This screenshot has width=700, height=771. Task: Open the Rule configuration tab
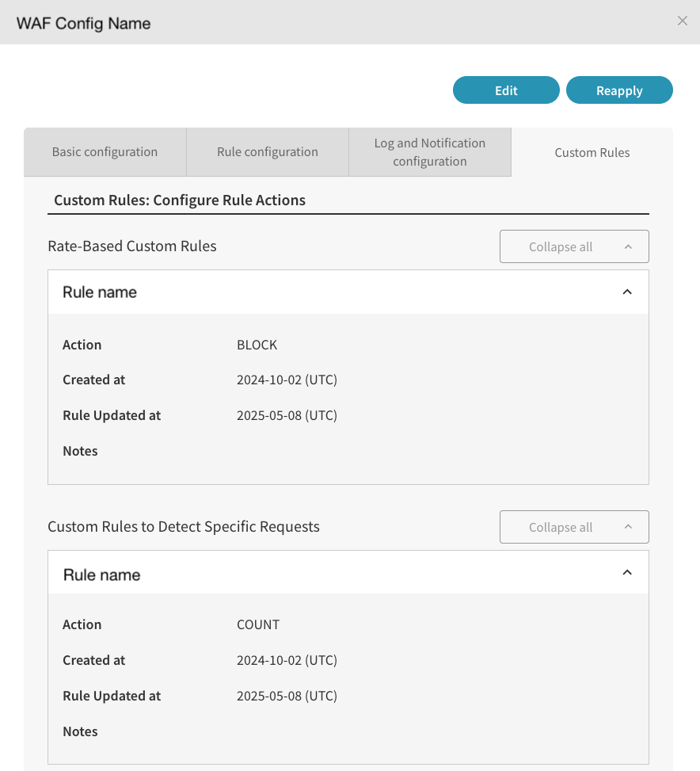(x=268, y=152)
